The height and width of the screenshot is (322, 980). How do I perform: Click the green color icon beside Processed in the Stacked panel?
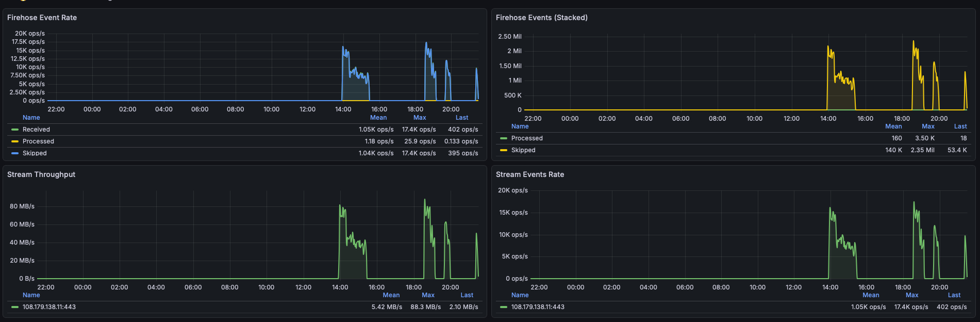tap(504, 138)
